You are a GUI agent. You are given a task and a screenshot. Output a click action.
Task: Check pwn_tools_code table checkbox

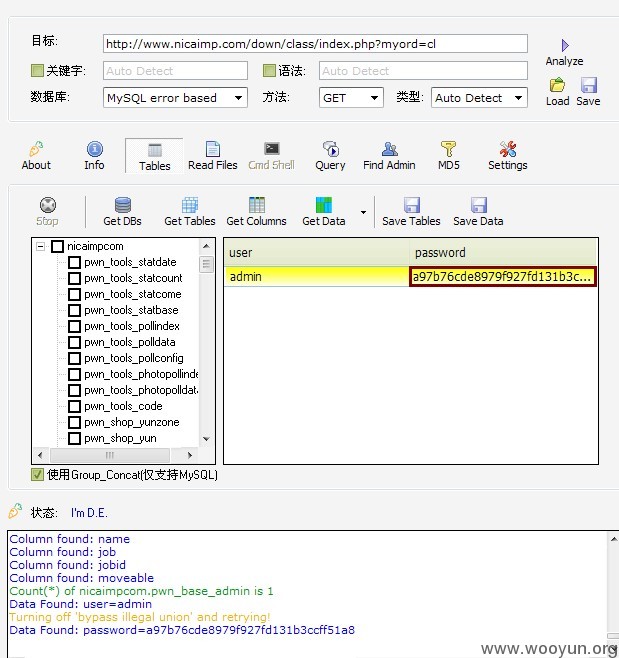(74, 407)
